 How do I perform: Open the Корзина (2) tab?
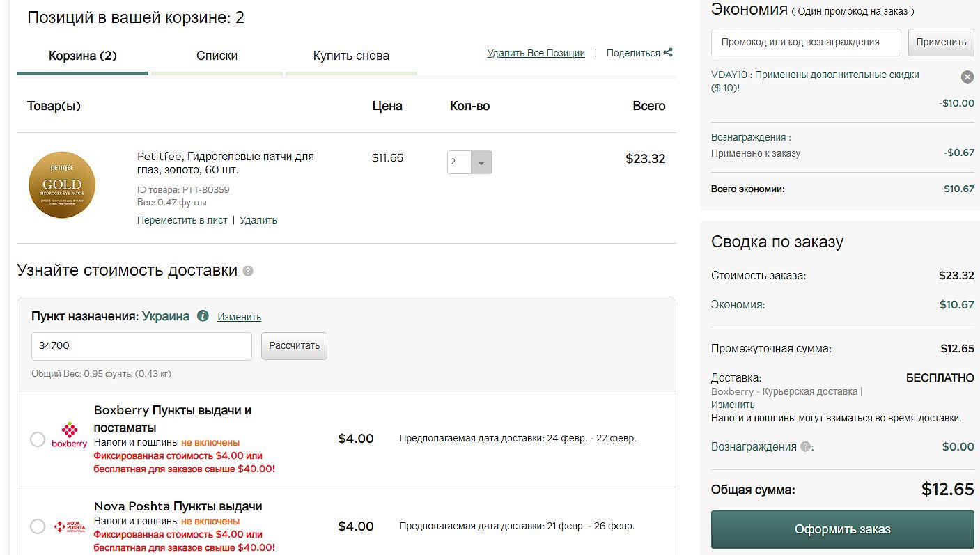click(x=82, y=56)
